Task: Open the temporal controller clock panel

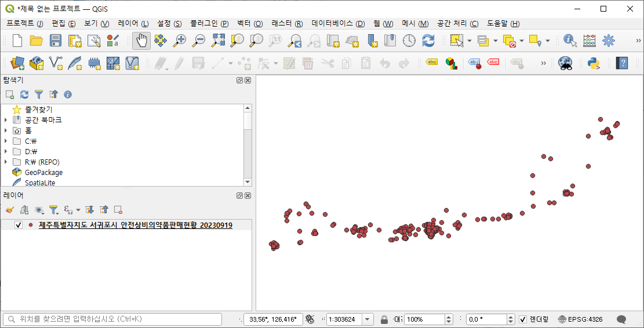Action: 409,41
